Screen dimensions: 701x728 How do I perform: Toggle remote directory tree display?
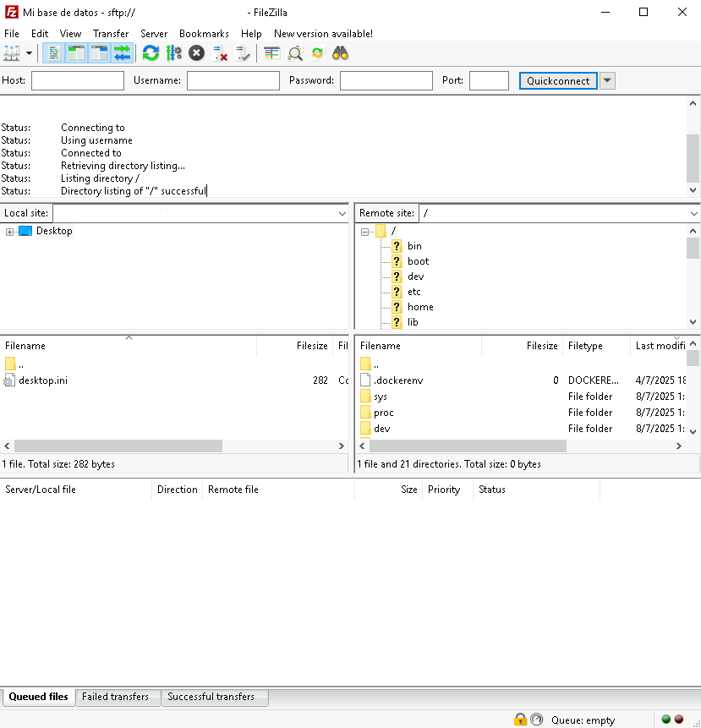click(x=99, y=53)
